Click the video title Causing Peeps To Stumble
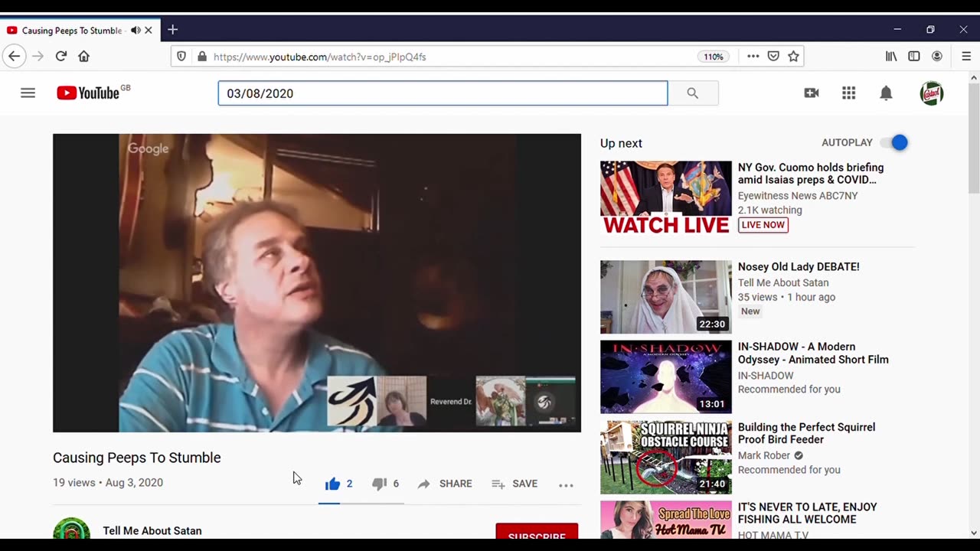The image size is (980, 551). click(137, 458)
